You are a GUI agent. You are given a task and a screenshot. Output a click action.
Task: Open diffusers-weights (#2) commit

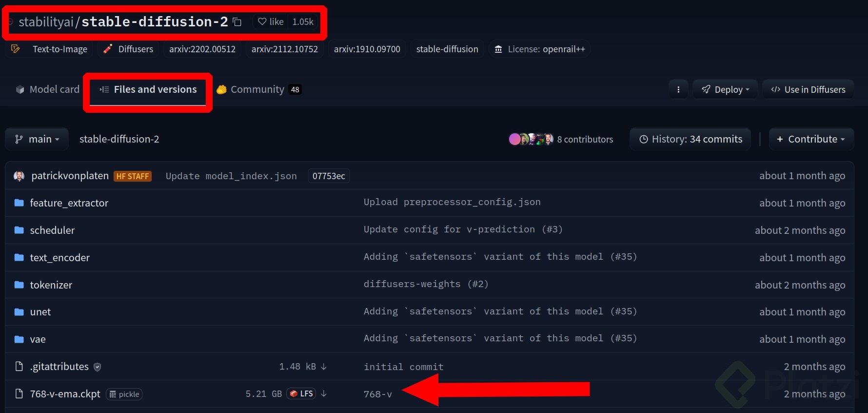(426, 284)
